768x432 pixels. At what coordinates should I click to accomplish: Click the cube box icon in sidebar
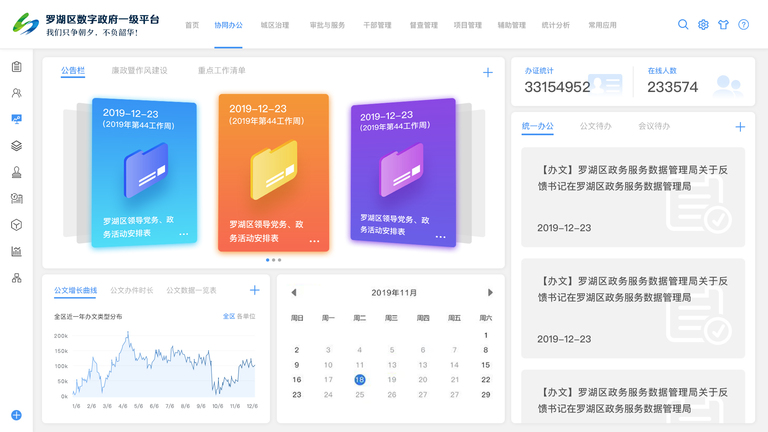(17, 225)
